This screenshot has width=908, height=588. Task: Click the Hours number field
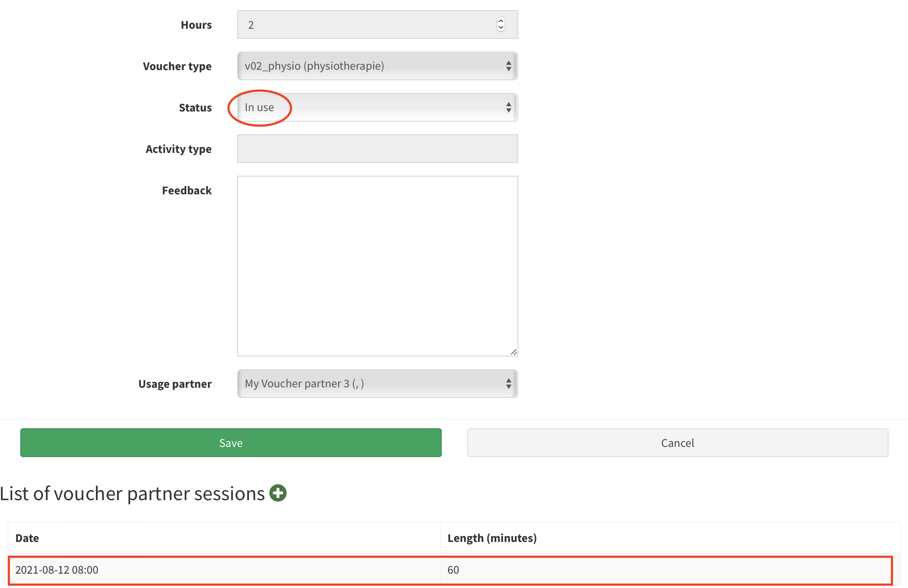point(364,25)
